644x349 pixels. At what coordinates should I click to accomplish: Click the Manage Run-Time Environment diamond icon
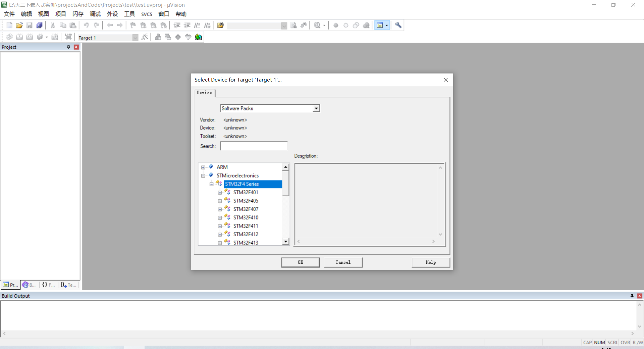[x=178, y=37]
